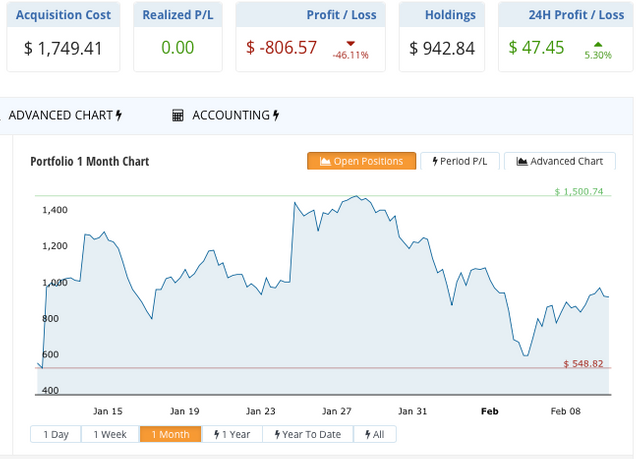Select the 1 Day time range

point(55,434)
